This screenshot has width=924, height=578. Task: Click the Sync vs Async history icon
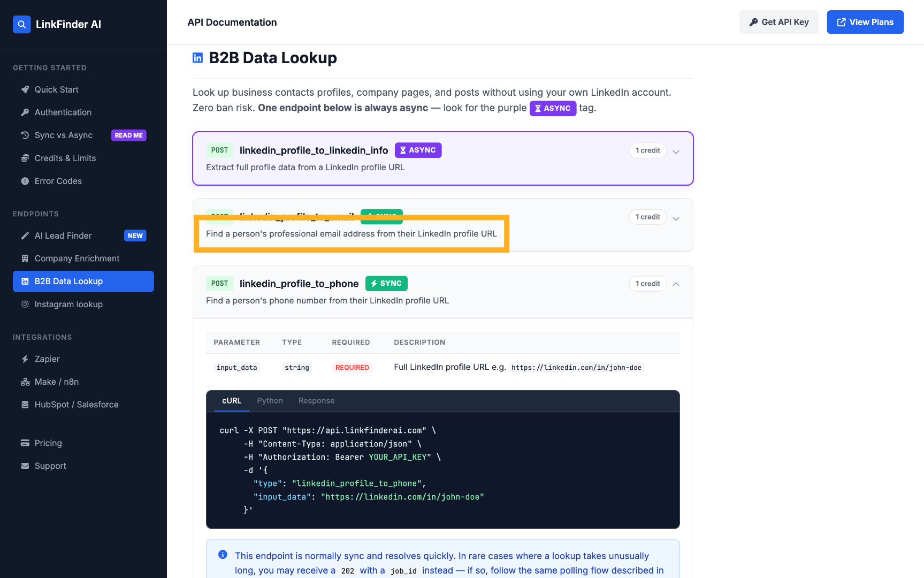click(x=25, y=135)
